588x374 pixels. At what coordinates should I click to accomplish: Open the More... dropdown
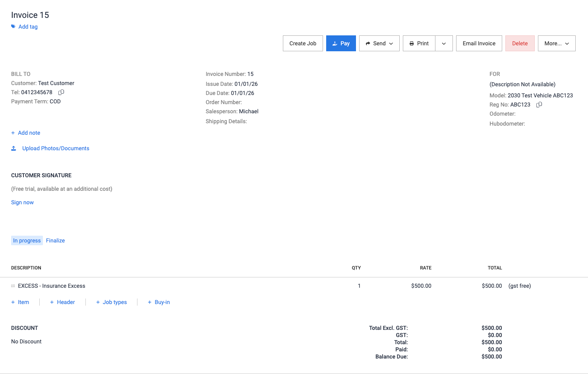click(556, 43)
